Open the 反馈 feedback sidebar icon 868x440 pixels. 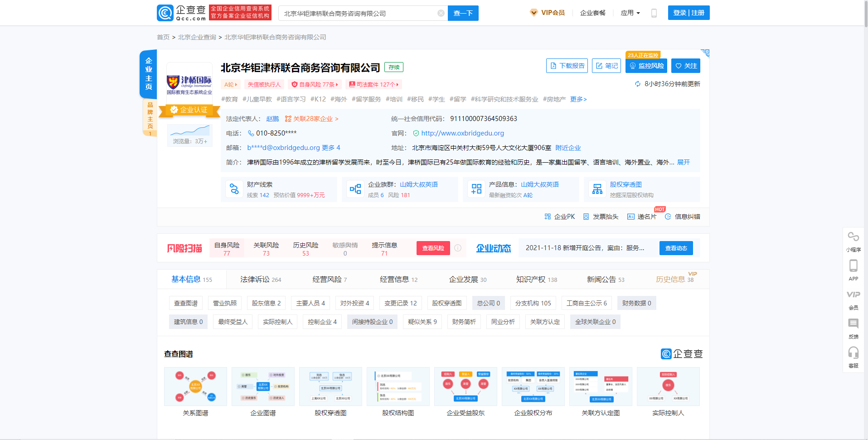[x=853, y=329]
